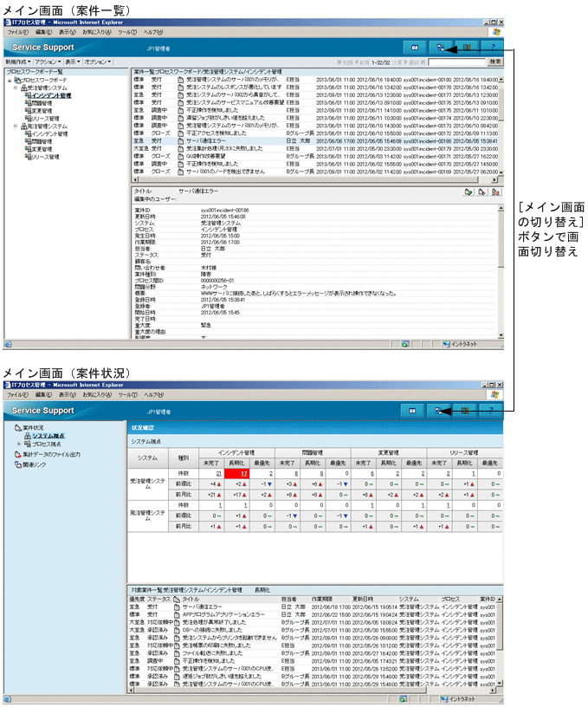Screen dimensions: 588x707
Task: Click rightmost colorful detail pane icon
Action: pos(495,192)
